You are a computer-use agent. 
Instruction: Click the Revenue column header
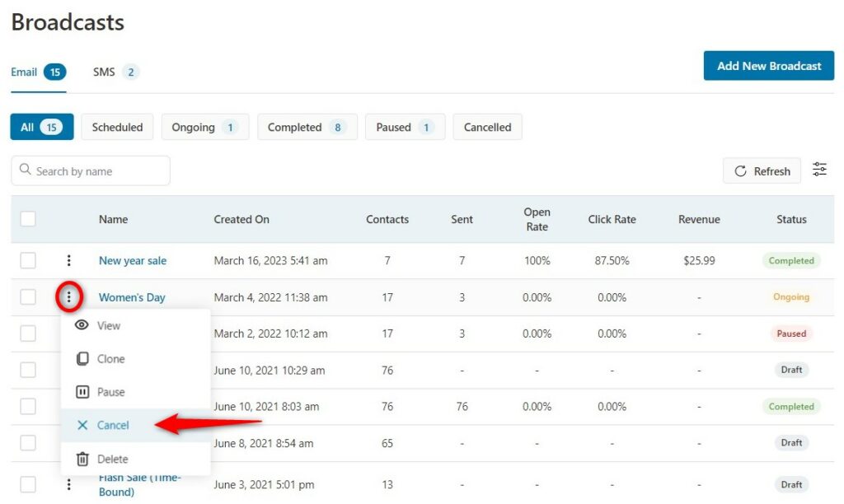click(x=699, y=219)
